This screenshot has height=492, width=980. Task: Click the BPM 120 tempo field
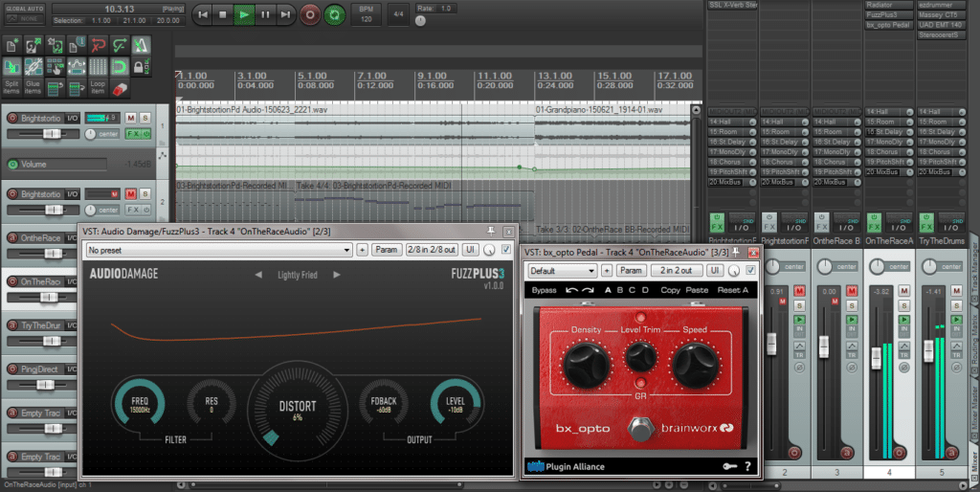pos(367,15)
